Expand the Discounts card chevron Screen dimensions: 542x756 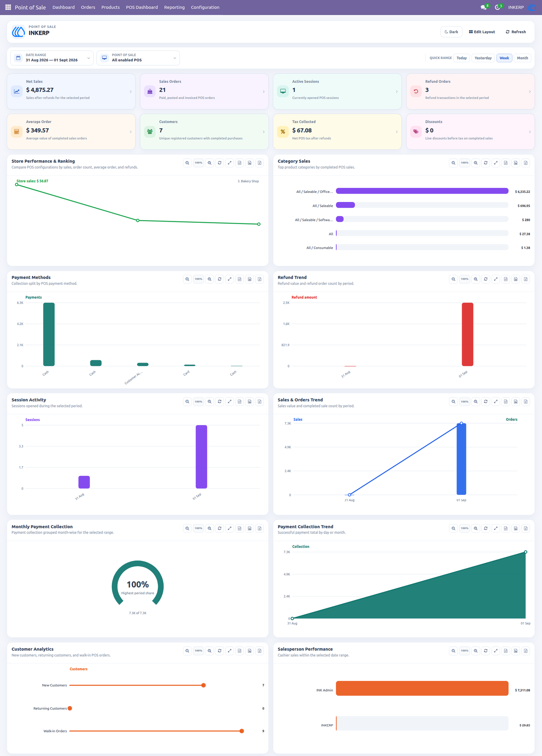click(x=530, y=132)
